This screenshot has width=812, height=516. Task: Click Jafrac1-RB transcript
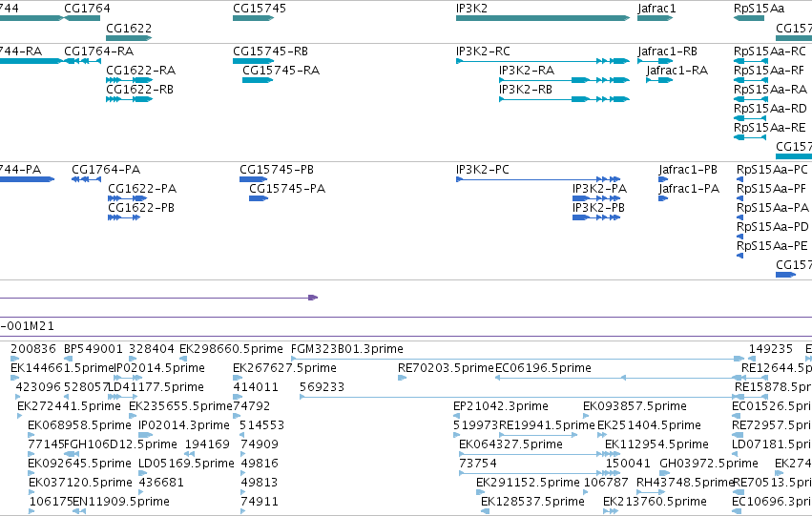pos(656,61)
